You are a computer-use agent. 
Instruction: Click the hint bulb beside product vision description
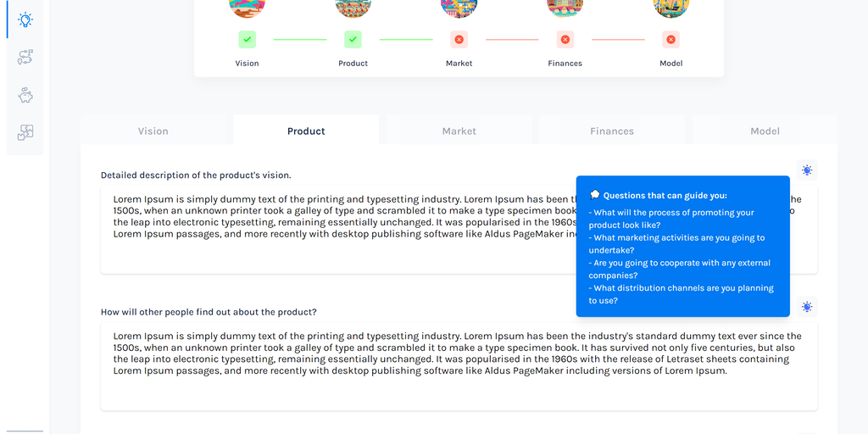[807, 170]
